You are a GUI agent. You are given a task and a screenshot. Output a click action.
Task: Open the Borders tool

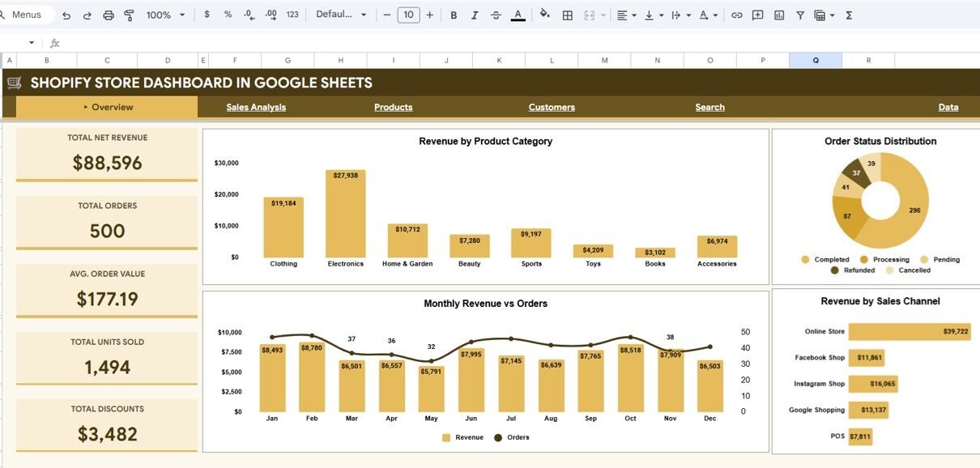click(x=568, y=15)
